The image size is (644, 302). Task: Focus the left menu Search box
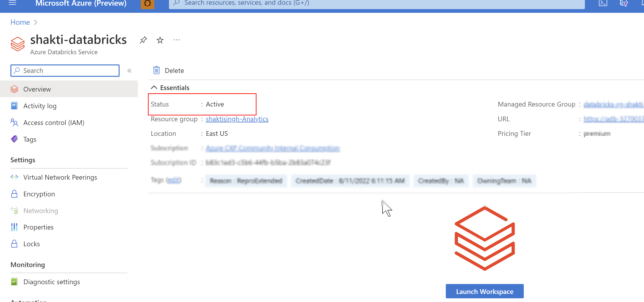(65, 71)
